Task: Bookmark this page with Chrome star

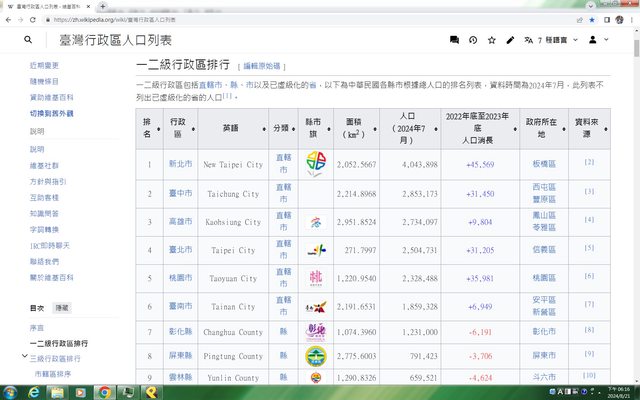Action: (x=591, y=19)
